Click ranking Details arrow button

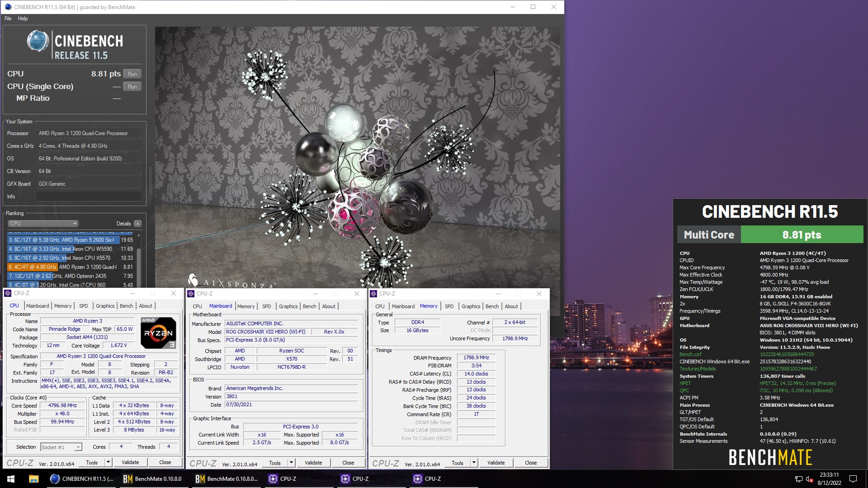tap(138, 224)
